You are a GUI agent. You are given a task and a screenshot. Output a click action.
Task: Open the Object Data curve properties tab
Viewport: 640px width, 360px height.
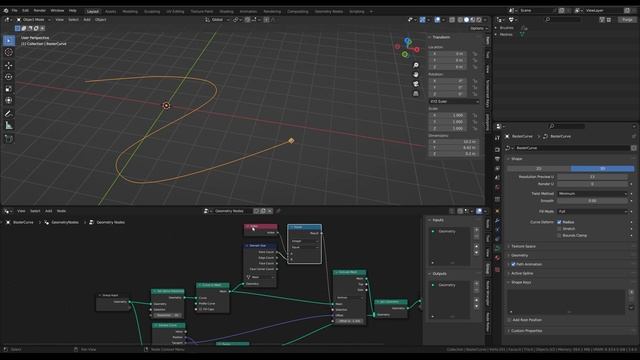click(x=497, y=248)
